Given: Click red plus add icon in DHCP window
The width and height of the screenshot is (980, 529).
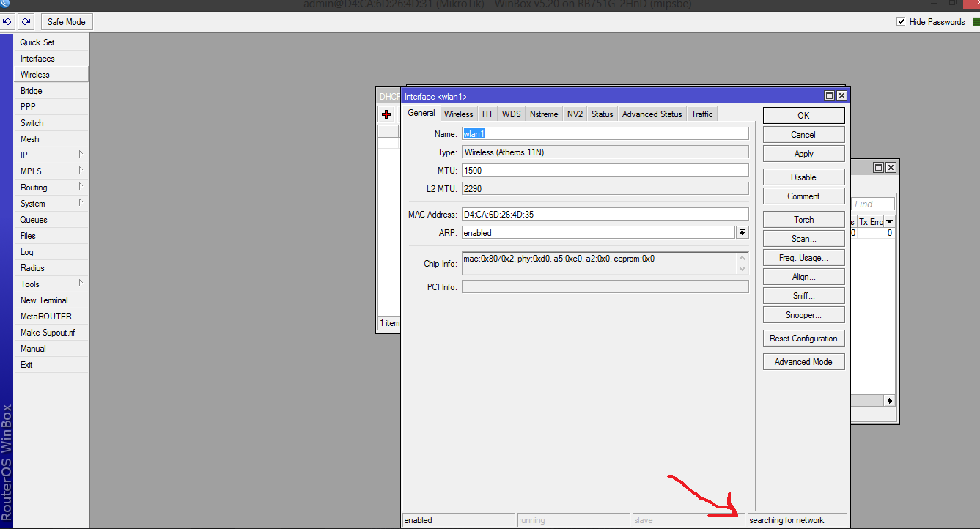Looking at the screenshot, I should point(386,114).
